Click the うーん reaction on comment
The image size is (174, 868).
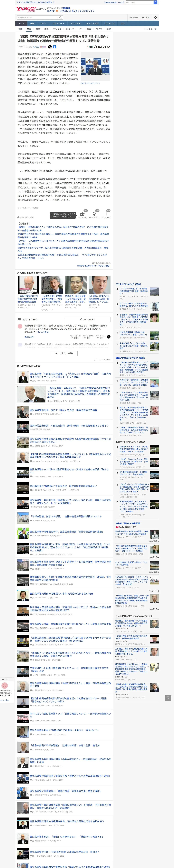point(98,337)
